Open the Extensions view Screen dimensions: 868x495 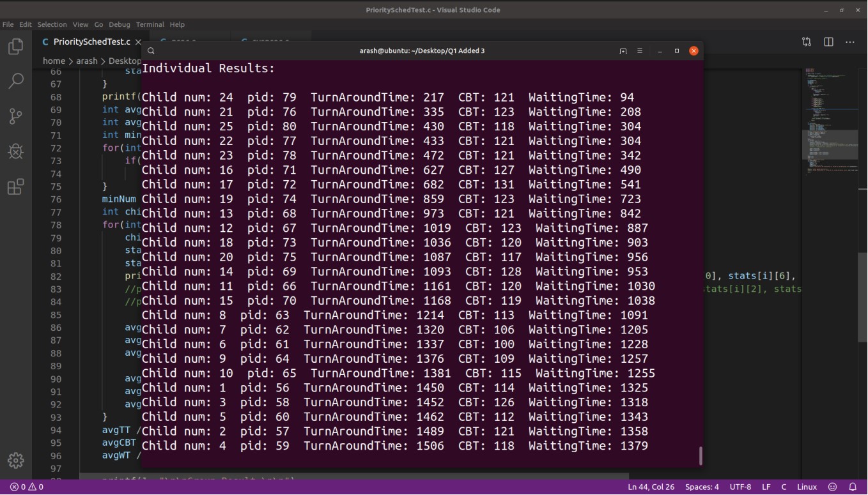(x=15, y=187)
